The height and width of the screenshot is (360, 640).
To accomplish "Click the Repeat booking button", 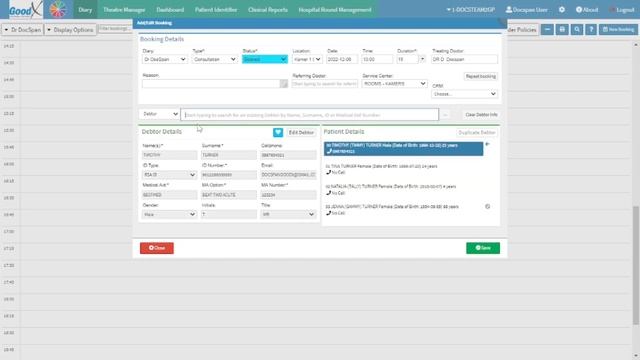I will [x=481, y=76].
